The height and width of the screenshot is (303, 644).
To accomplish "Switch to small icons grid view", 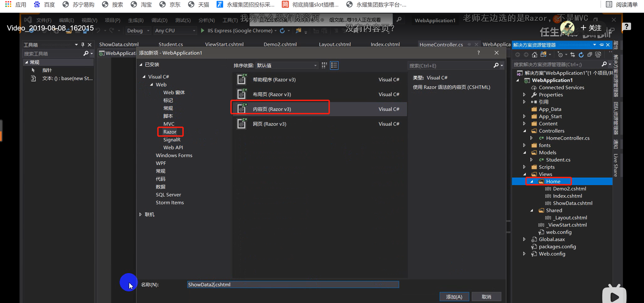I will [x=324, y=65].
